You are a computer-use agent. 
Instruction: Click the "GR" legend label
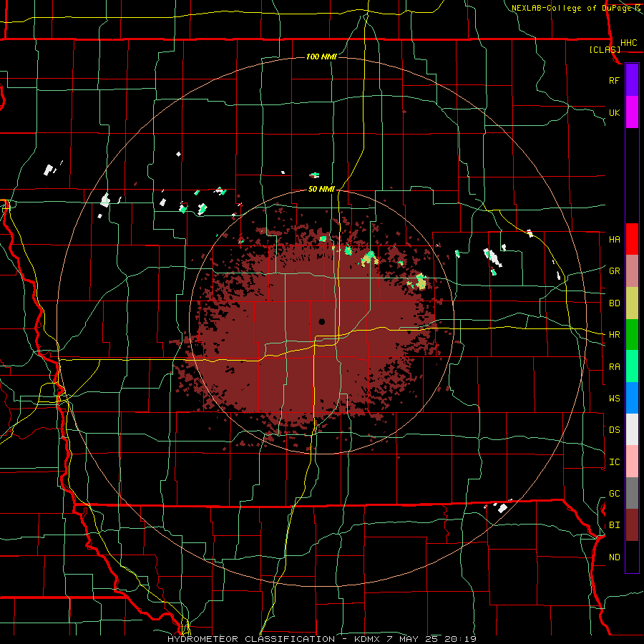pos(614,271)
